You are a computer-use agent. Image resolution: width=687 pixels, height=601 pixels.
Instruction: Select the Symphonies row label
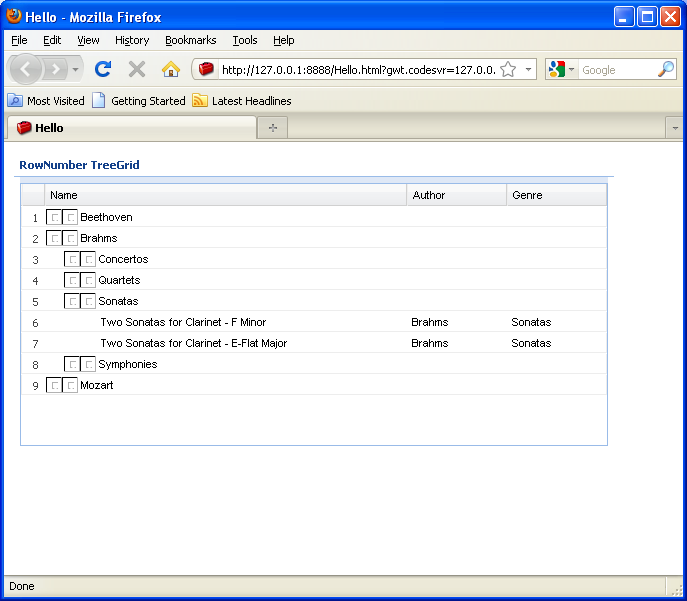click(127, 364)
